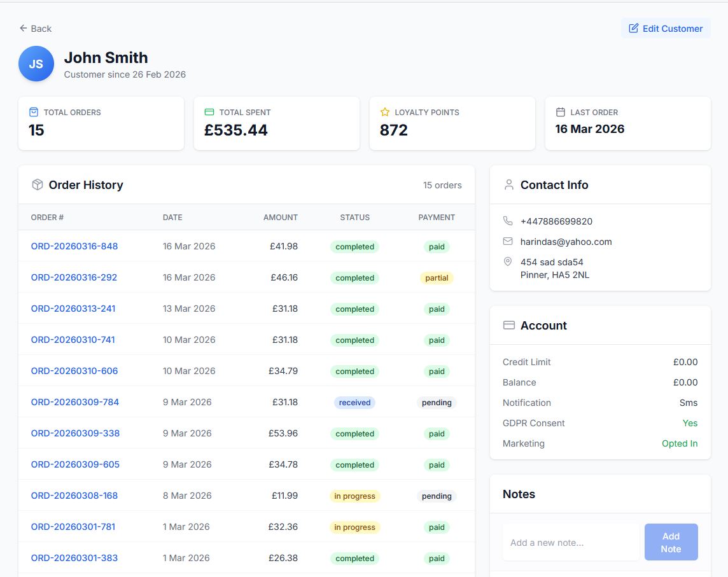The width and height of the screenshot is (728, 577).
Task: Click the pending badge for ORD-20260309-784
Action: click(x=437, y=403)
